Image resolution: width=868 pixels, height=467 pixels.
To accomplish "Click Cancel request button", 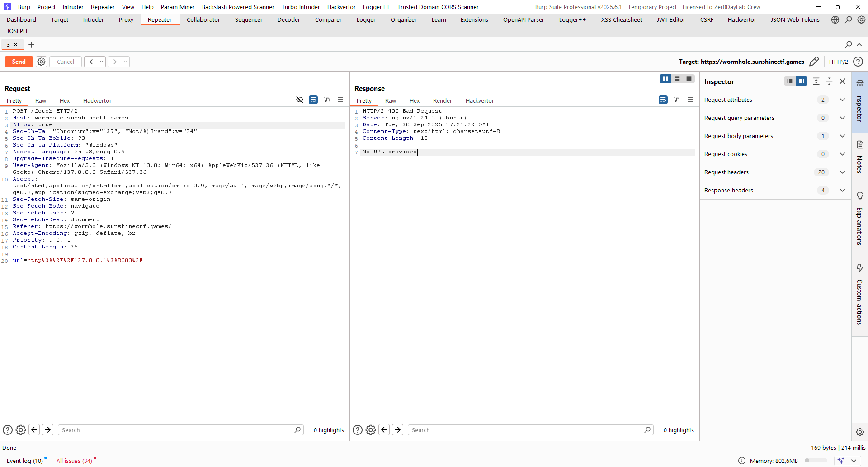I will (x=66, y=62).
